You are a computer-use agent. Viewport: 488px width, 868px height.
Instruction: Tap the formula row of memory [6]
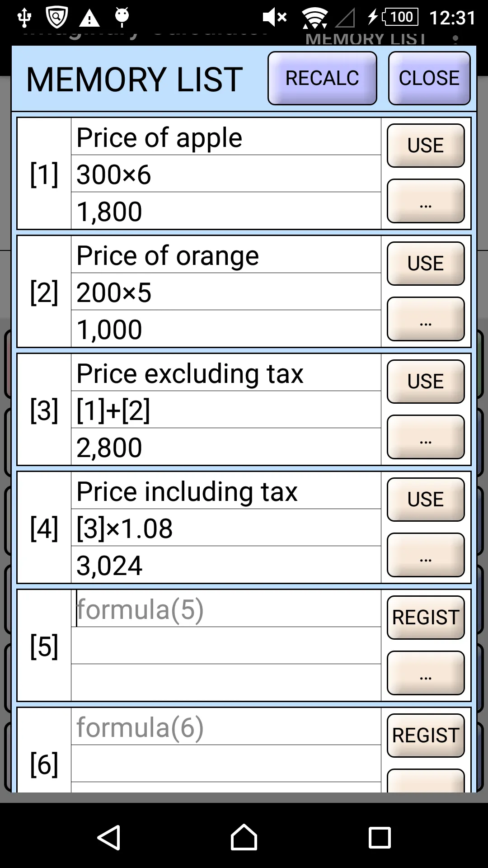coord(226,764)
